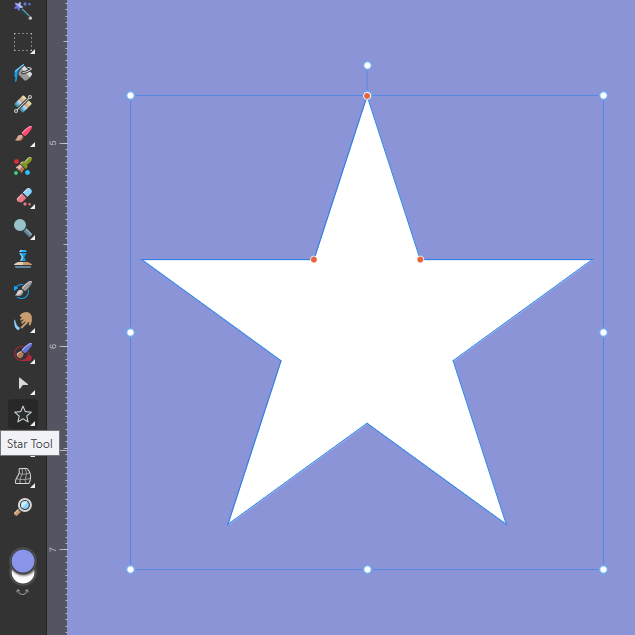This screenshot has height=635, width=635.
Task: Select the Dodge Brush tool
Action: (x=23, y=229)
